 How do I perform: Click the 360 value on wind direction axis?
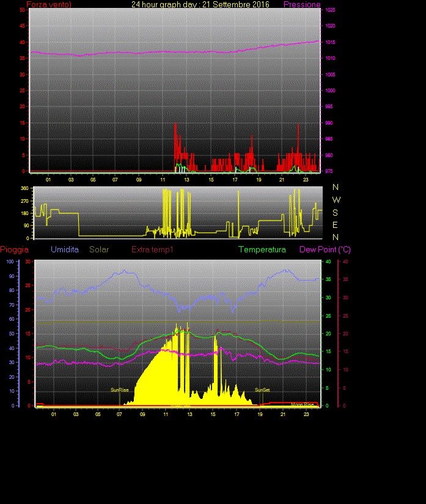[x=25, y=188]
